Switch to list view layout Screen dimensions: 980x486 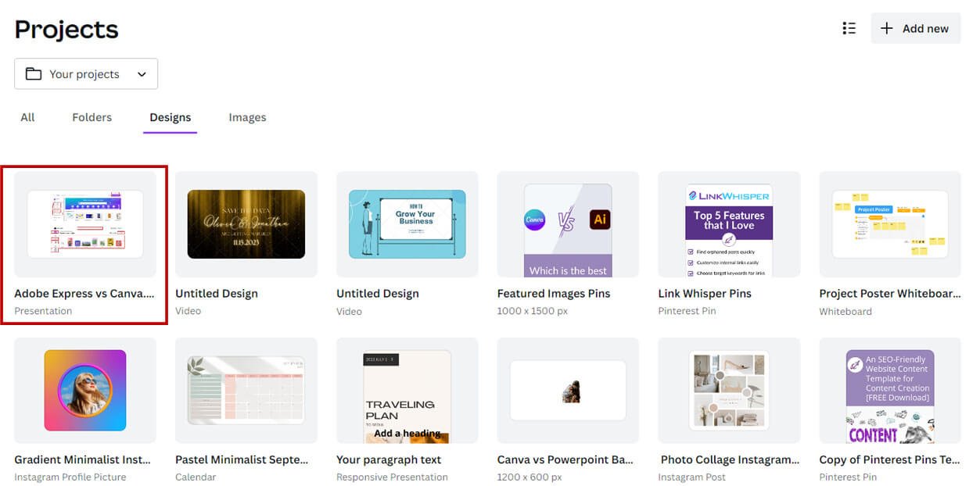(x=849, y=27)
